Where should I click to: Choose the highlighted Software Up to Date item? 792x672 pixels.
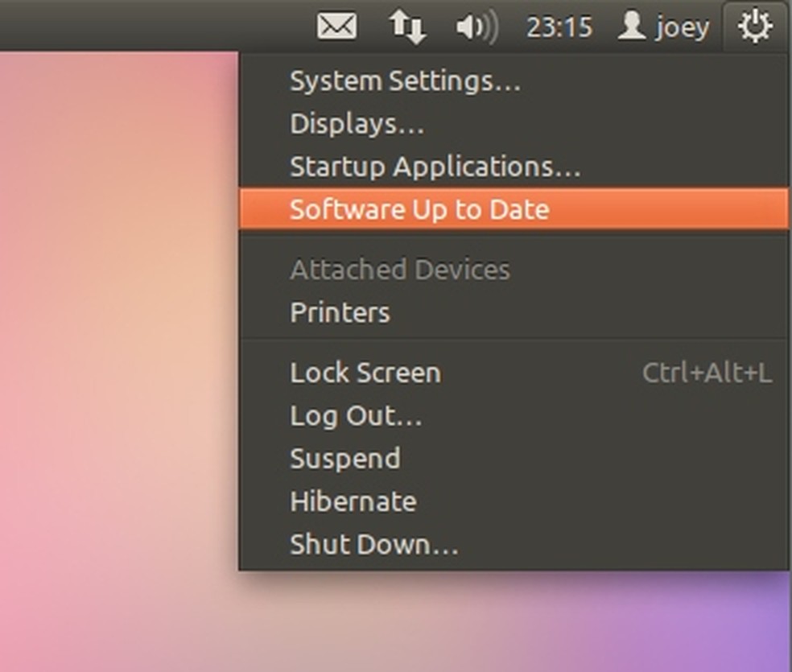coord(419,209)
